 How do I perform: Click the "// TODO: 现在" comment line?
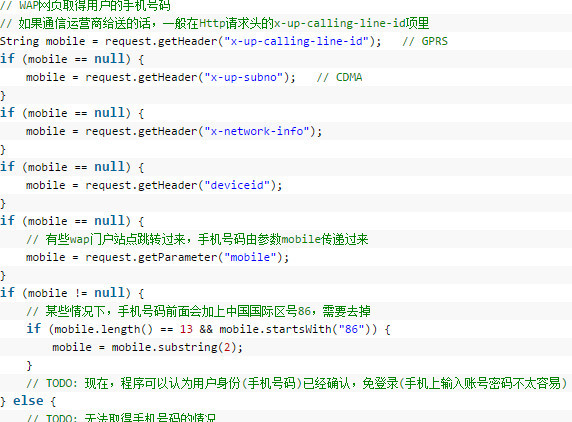(297, 383)
